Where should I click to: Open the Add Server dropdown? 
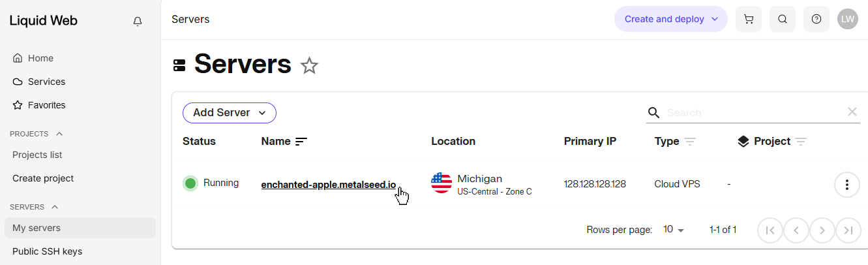click(x=230, y=113)
